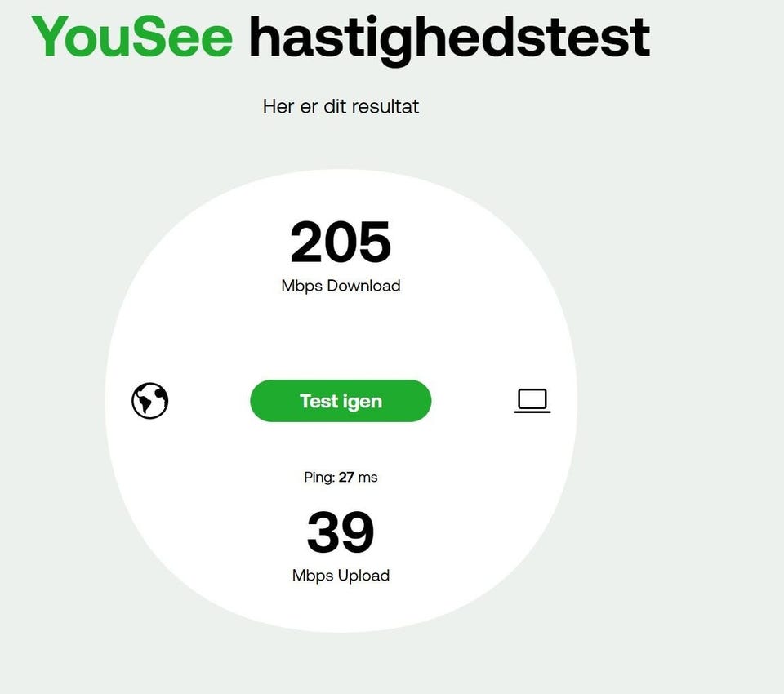Image resolution: width=784 pixels, height=694 pixels.
Task: Click the word "resultat" in the subtitle
Action: pos(385,106)
